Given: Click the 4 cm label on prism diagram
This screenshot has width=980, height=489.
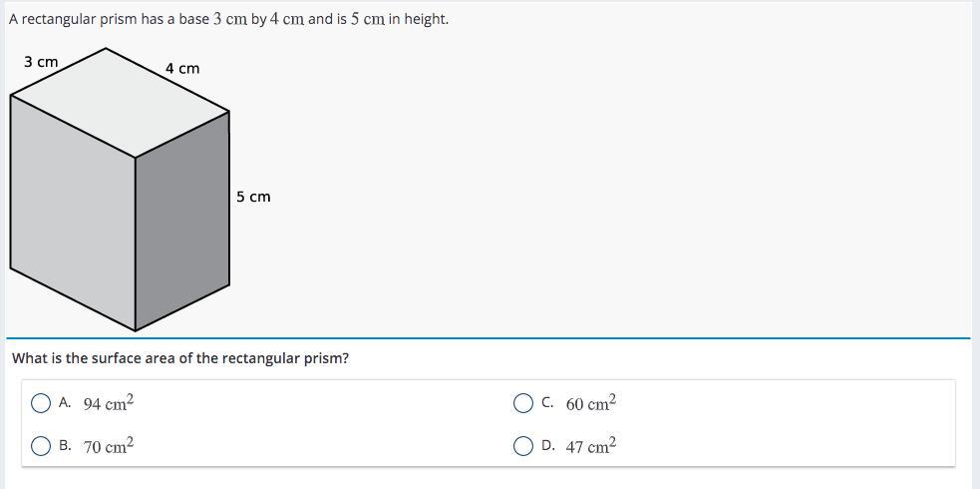Looking at the screenshot, I should coord(182,68).
